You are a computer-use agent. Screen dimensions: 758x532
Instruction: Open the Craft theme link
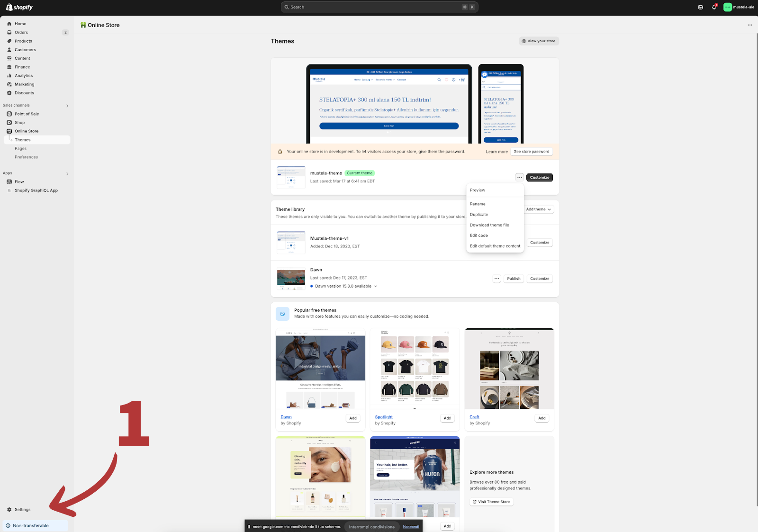coord(474,417)
